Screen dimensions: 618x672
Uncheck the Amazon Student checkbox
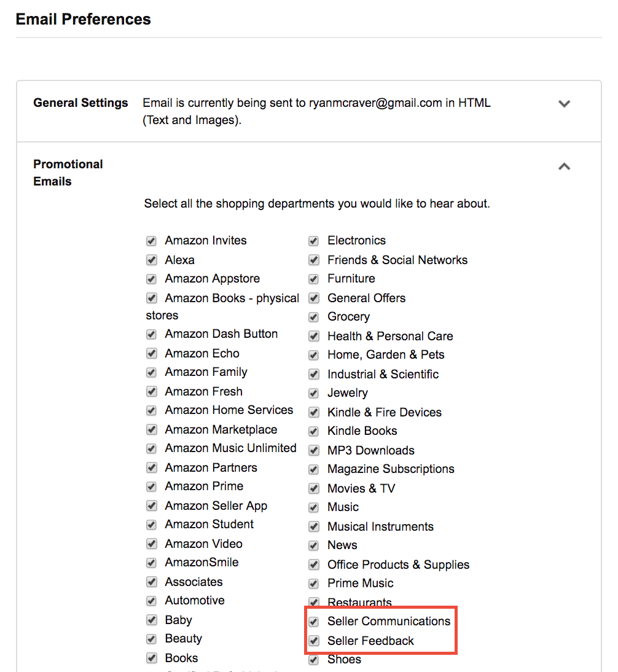coord(151,525)
